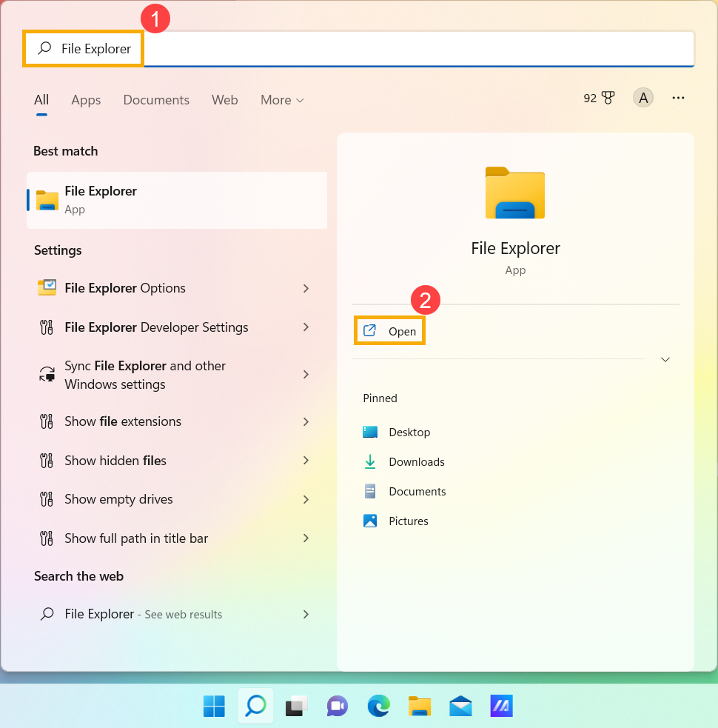Switch to the Documents tab

tap(156, 100)
